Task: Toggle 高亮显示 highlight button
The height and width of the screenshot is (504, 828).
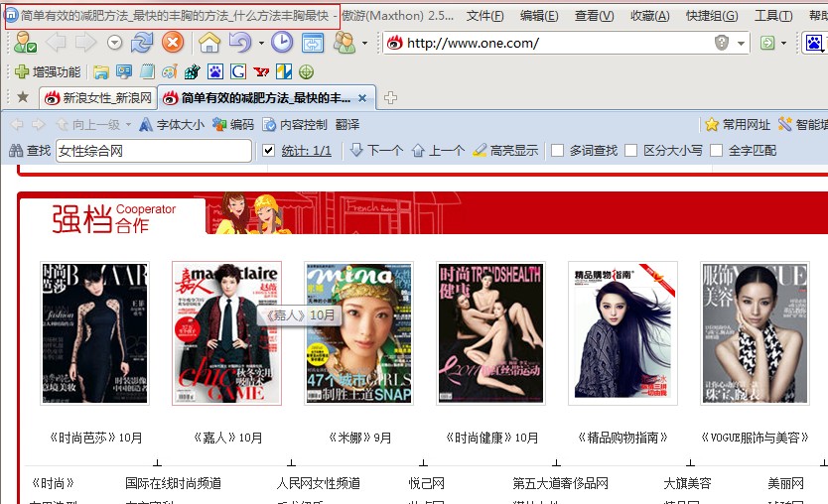Action: (x=506, y=151)
